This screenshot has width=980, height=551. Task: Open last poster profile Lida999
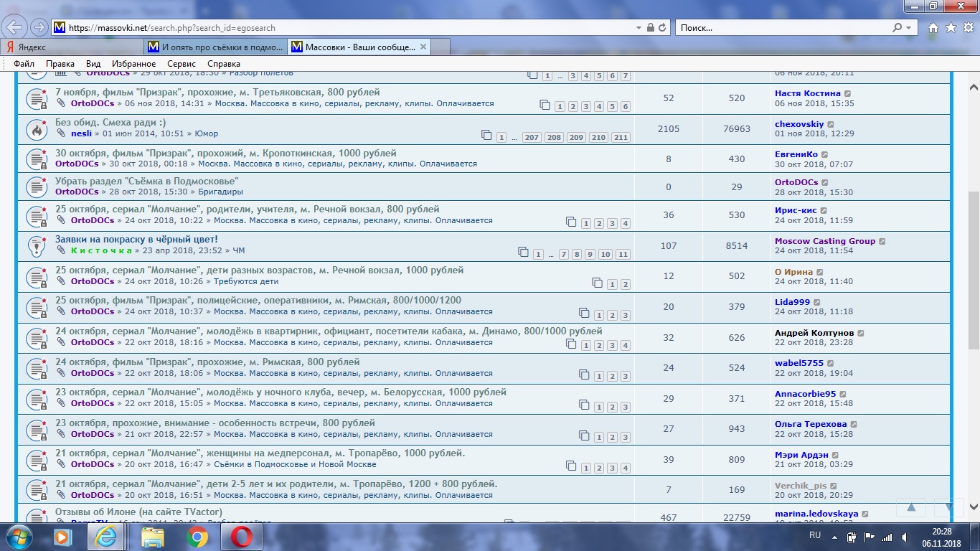pyautogui.click(x=792, y=303)
